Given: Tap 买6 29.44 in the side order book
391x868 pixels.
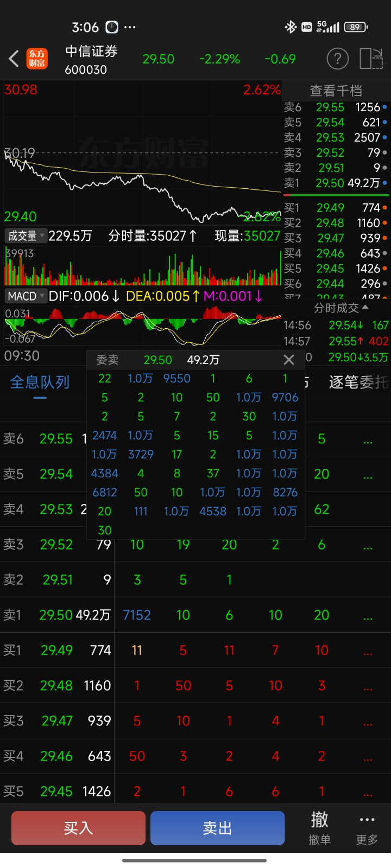Looking at the screenshot, I should pos(336,284).
